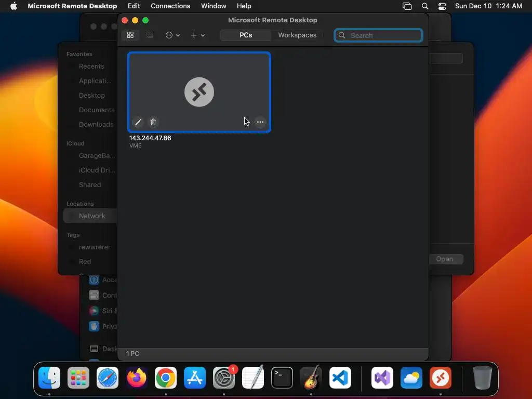
Task: Select Applications in the Finder sidebar
Action: pos(95,81)
